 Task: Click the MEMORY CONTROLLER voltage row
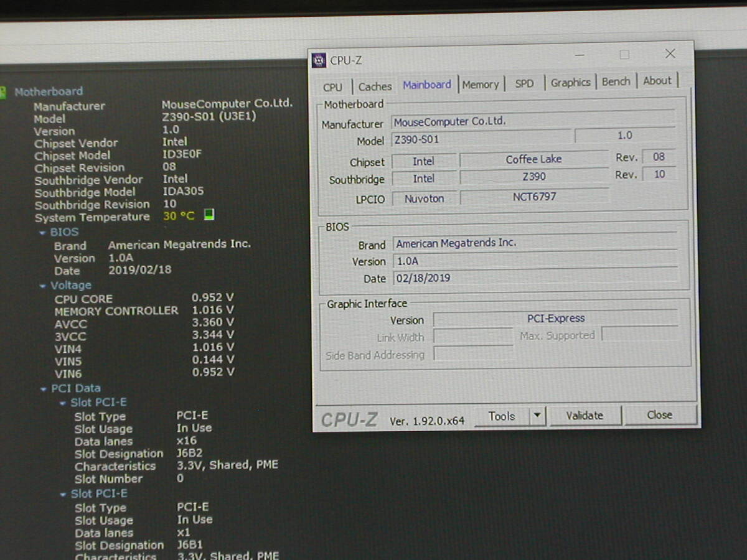coord(144,310)
